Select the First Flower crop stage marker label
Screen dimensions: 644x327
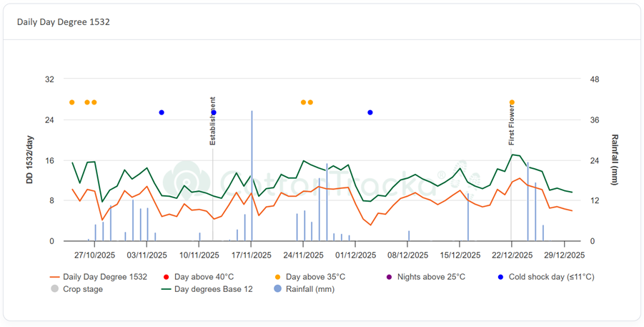click(x=511, y=126)
